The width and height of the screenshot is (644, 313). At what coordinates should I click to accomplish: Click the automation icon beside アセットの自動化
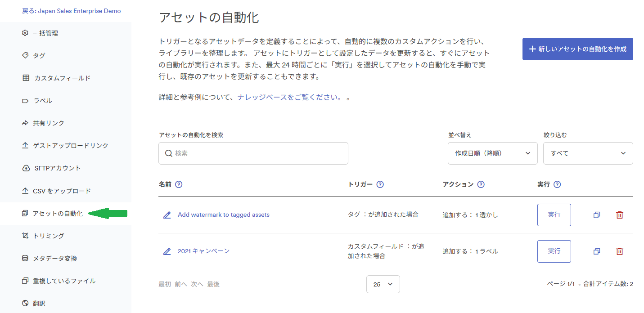(x=25, y=213)
